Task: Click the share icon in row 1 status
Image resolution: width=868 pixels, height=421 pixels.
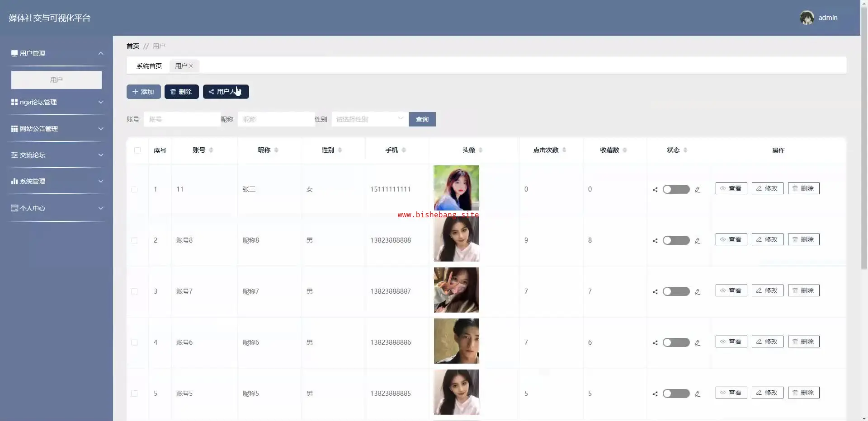Action: point(655,190)
